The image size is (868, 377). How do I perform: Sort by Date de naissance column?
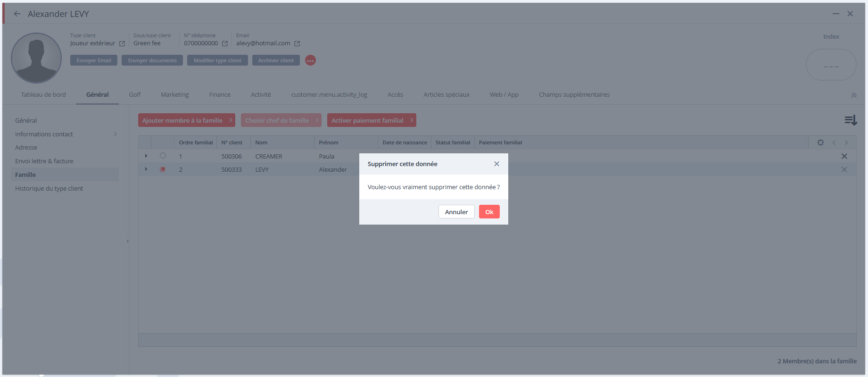pos(405,142)
